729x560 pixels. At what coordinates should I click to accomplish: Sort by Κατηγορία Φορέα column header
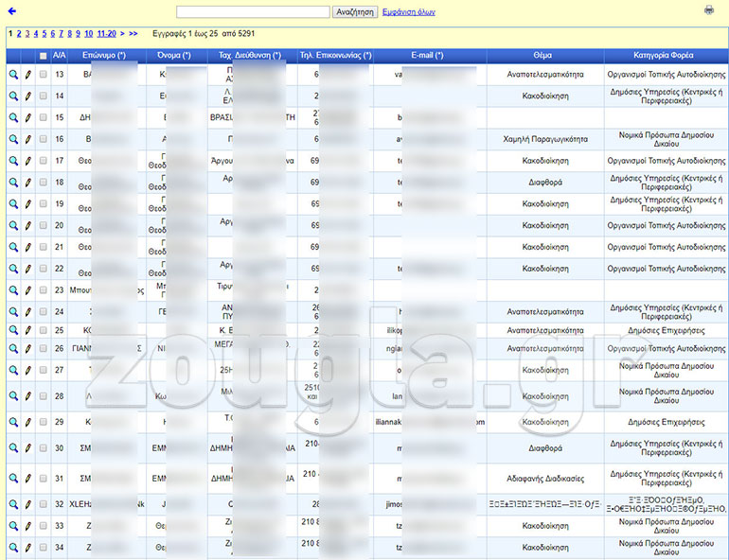click(666, 56)
